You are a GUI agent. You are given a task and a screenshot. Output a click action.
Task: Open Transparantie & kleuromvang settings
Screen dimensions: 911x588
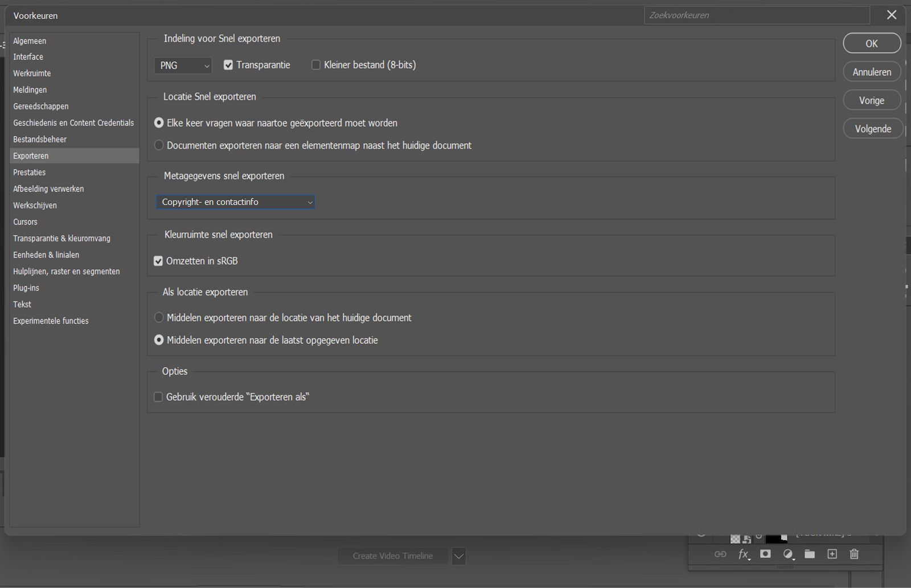[62, 239]
